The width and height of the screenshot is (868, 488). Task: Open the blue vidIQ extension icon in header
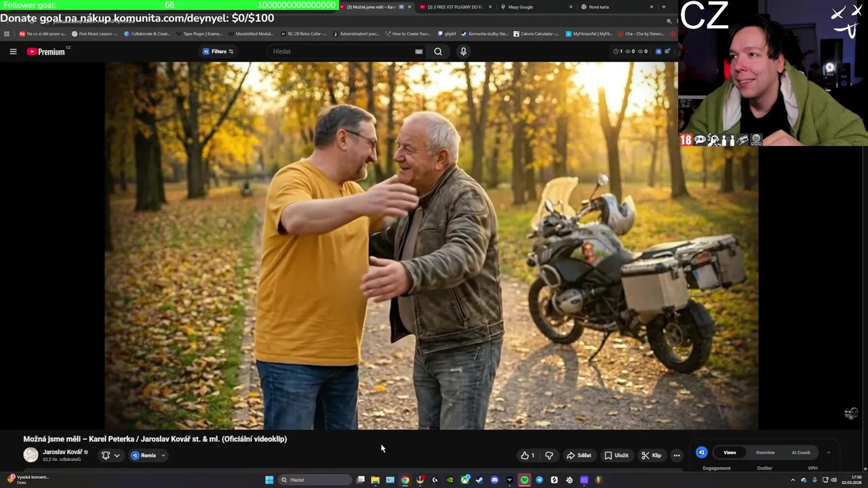pos(658,52)
